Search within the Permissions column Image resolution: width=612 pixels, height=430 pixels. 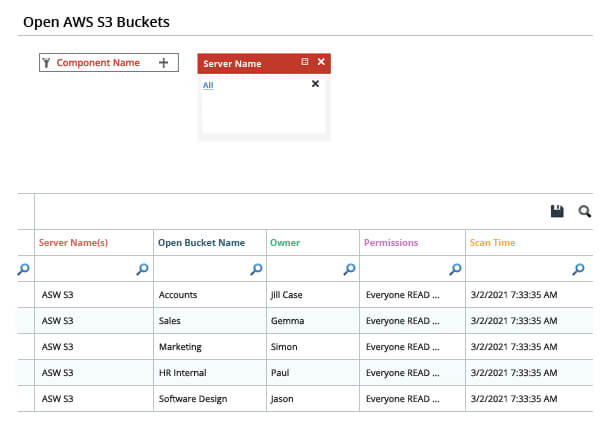point(455,269)
